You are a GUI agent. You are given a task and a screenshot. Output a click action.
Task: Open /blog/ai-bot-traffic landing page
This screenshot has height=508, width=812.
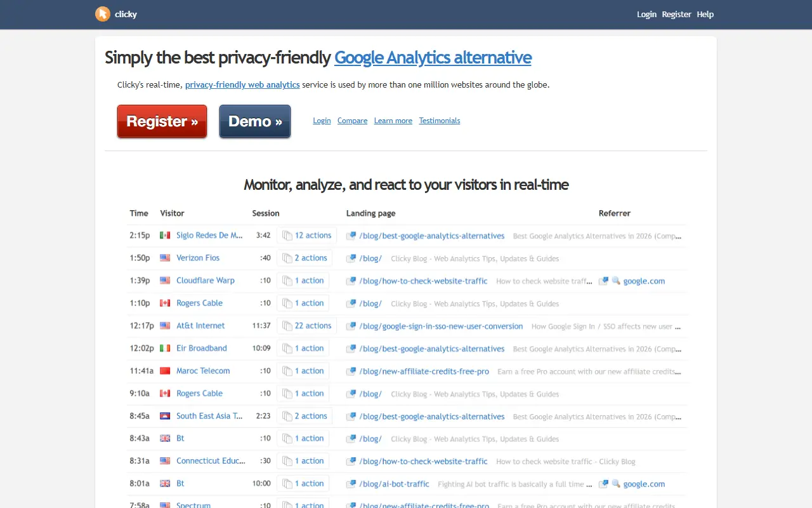pyautogui.click(x=394, y=484)
